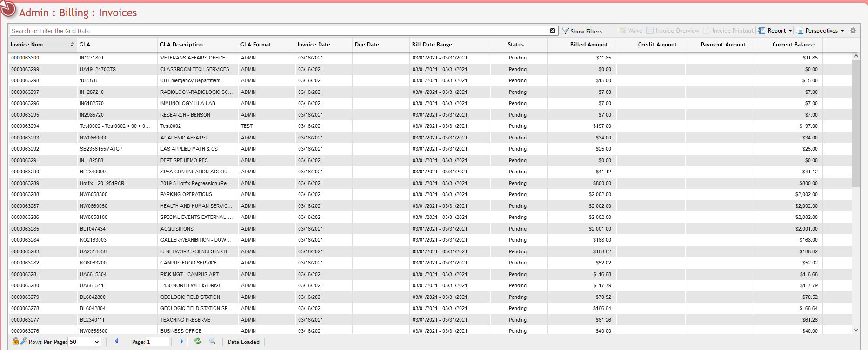Click the vertical scrollbar down arrow

(x=856, y=330)
